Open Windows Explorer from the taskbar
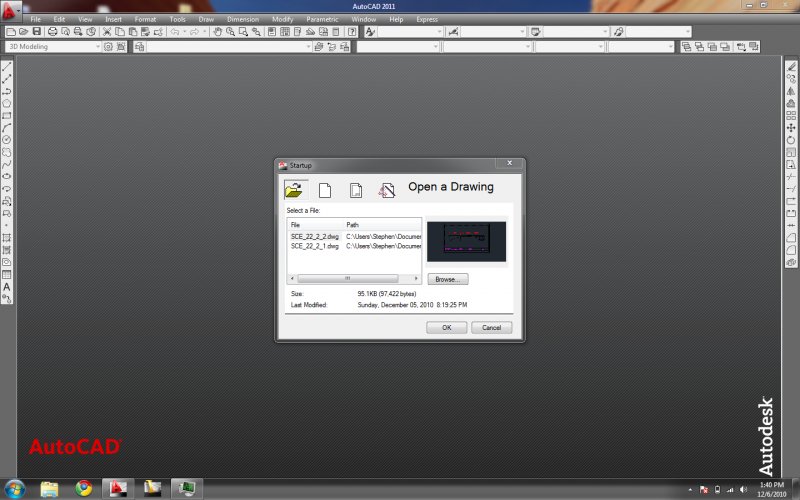The width and height of the screenshot is (800, 500). 49,489
